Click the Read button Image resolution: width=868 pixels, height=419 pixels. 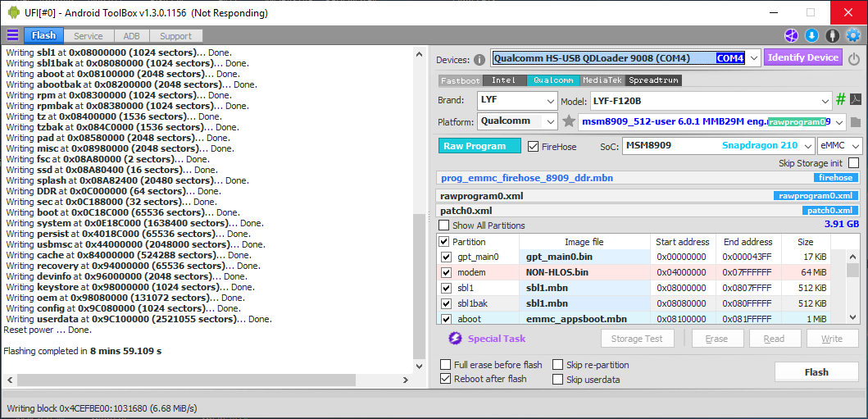(774, 339)
